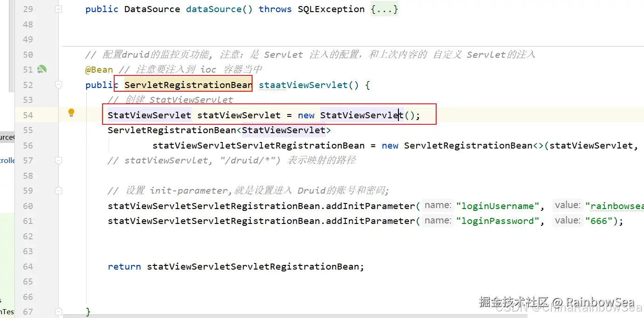Click the yellow light bulb intention icon

[x=71, y=113]
